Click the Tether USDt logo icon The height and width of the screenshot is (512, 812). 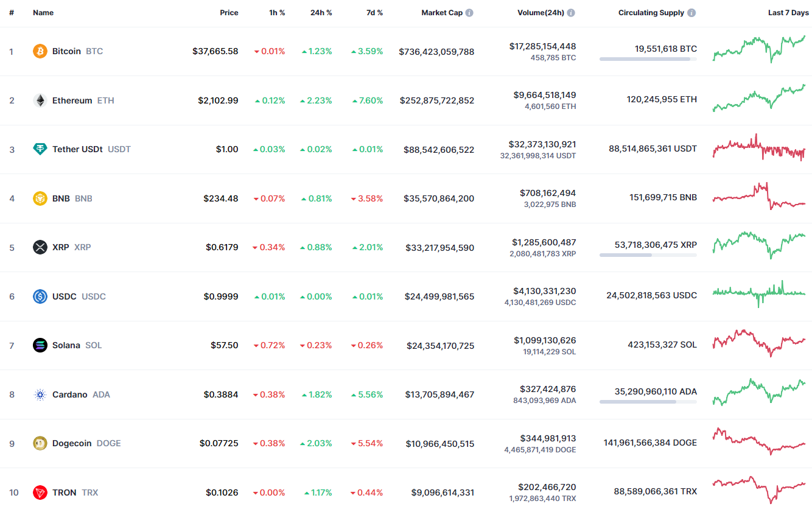pos(40,149)
